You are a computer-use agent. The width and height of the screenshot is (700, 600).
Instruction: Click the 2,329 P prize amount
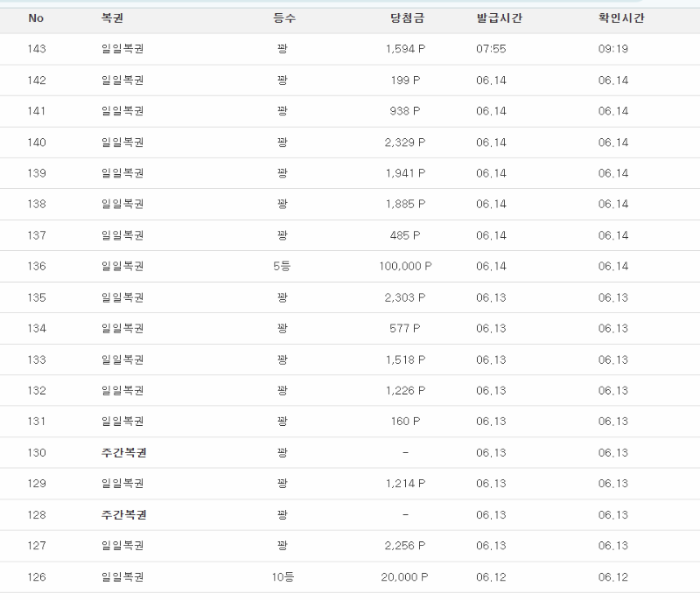pos(405,142)
